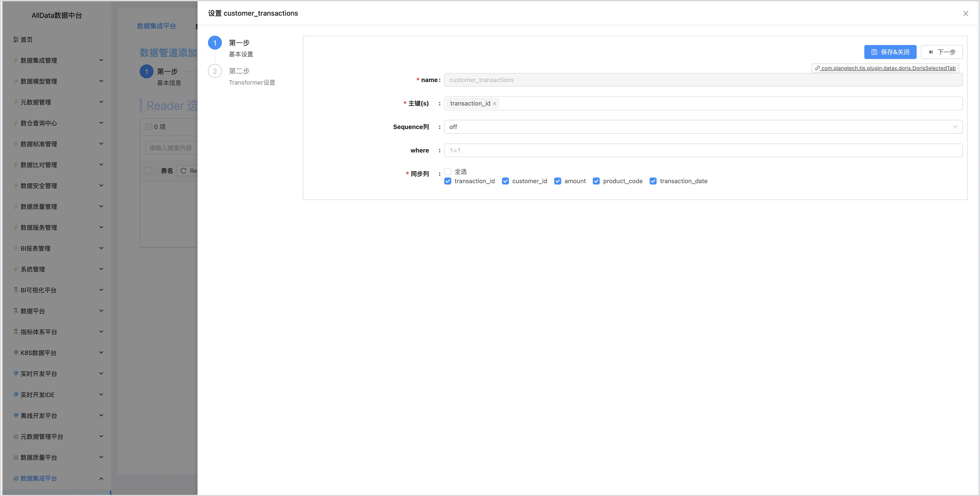Click the icon beside BI可视化平台
This screenshot has height=496, width=980.
(x=16, y=290)
